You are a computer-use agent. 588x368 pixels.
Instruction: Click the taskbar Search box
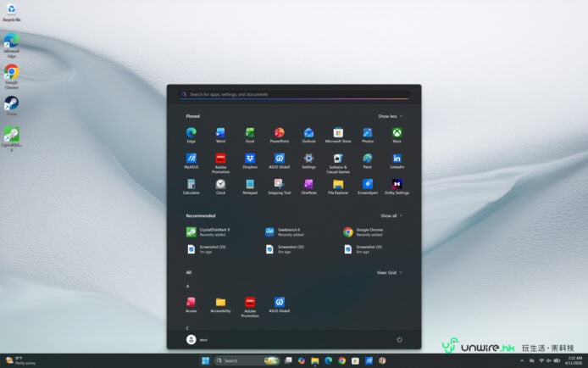[247, 360]
